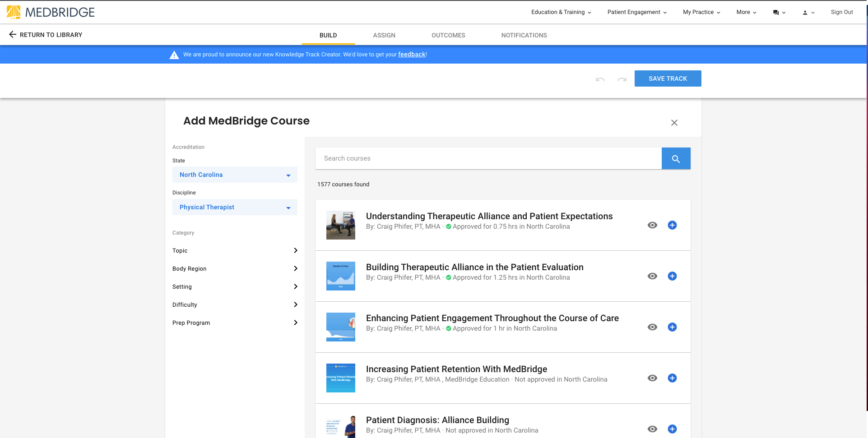Open Patient Diagnosis: Alliance Building title
This screenshot has width=868, height=438.
pos(437,420)
